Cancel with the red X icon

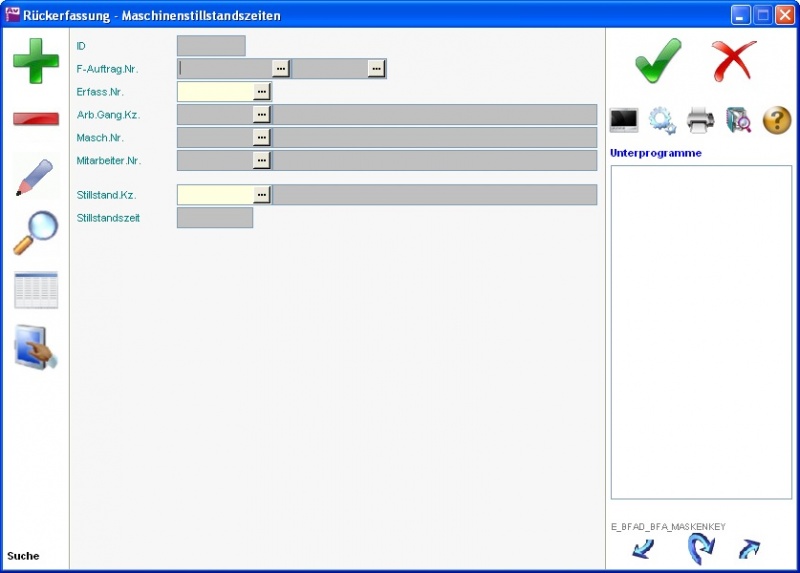(x=734, y=61)
